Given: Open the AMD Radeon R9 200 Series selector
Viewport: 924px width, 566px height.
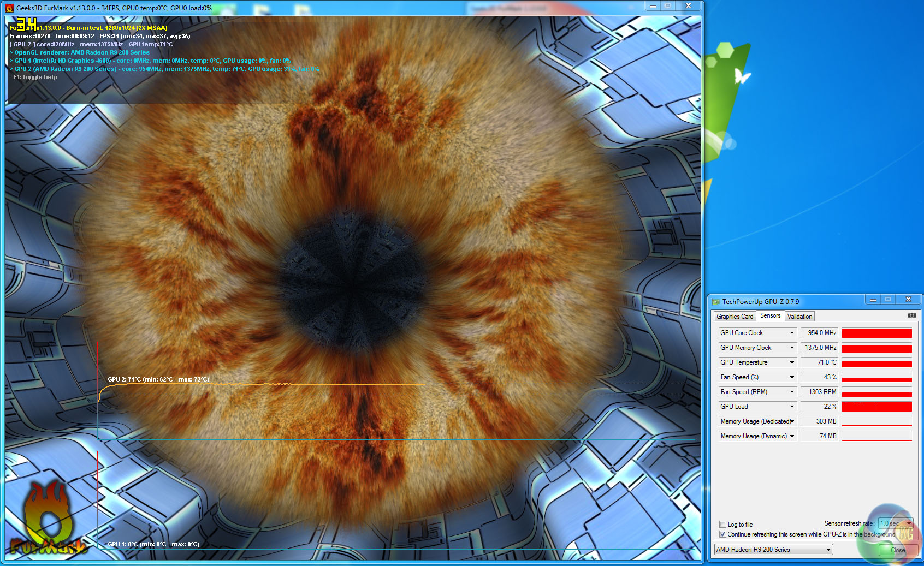Looking at the screenshot, I should (773, 550).
